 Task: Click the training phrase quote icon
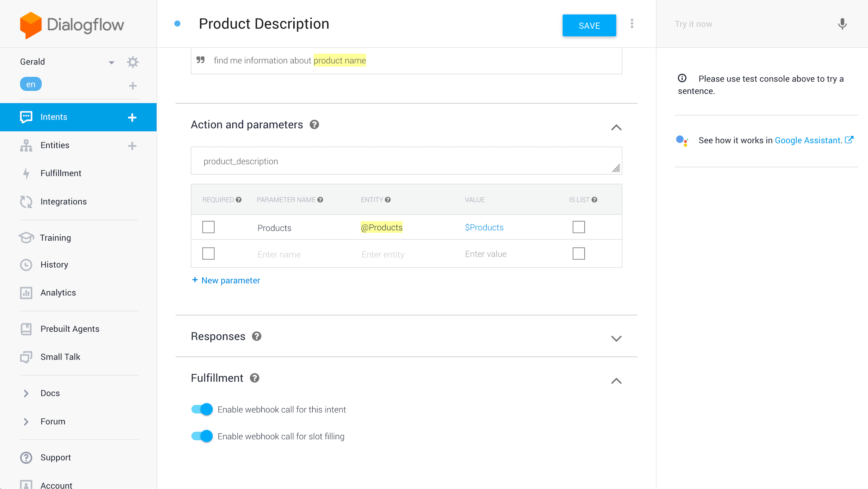coord(200,60)
